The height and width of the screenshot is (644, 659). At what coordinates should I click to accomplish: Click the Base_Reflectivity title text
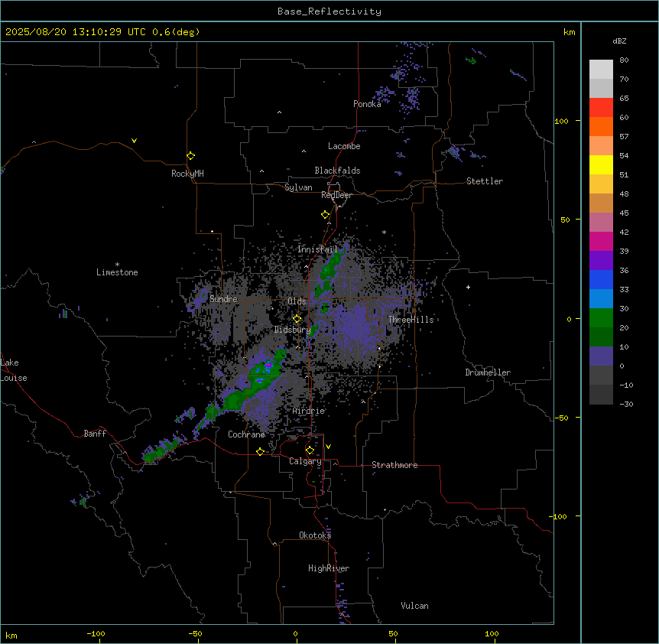point(329,11)
